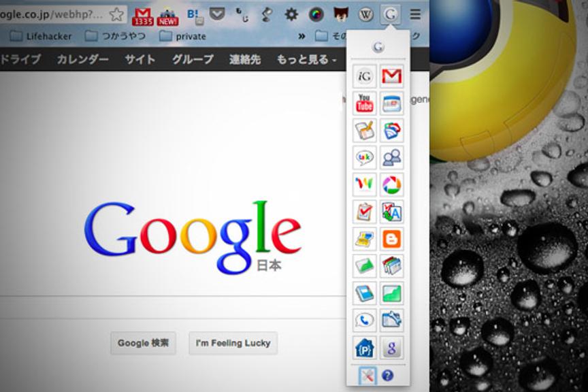Open blue house {P} icon in popup
The image size is (588, 392).
point(365,347)
